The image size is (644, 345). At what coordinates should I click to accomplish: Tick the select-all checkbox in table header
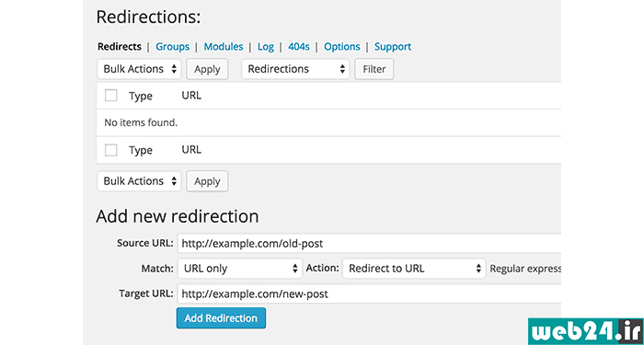pyautogui.click(x=111, y=96)
